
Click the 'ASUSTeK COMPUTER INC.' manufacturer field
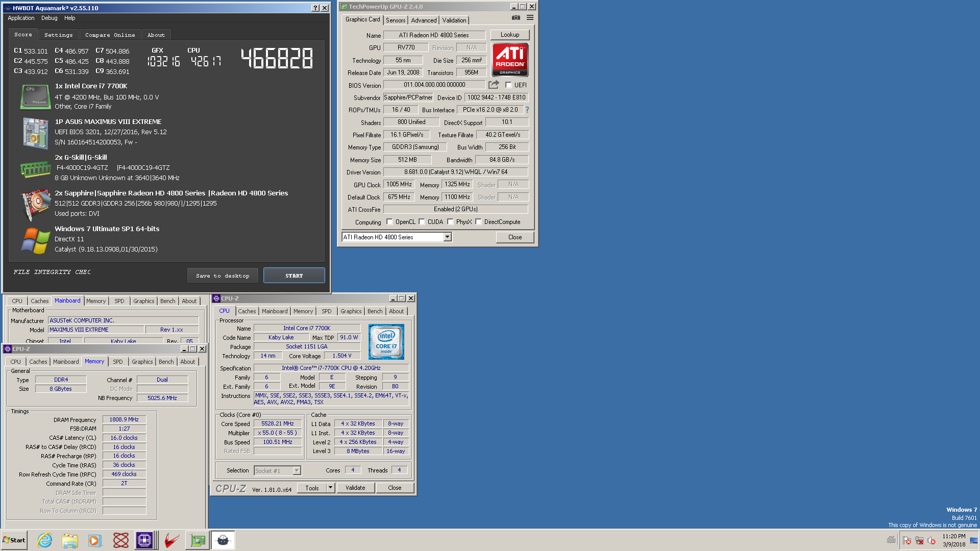(x=123, y=321)
